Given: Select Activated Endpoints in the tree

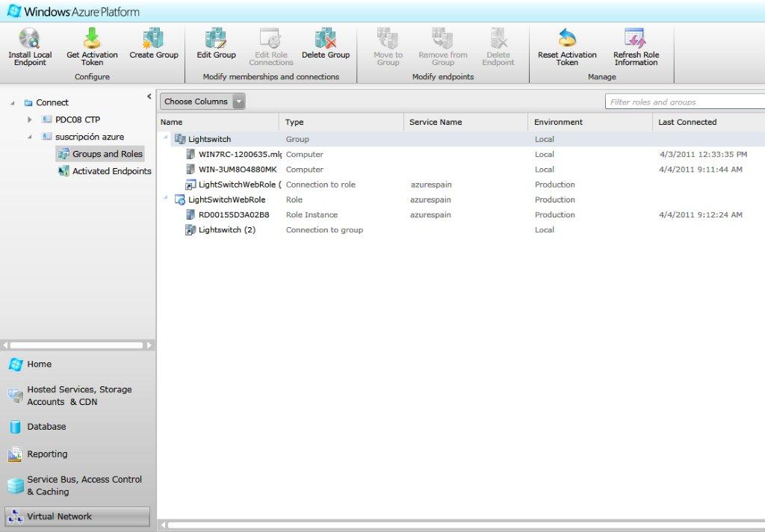Looking at the screenshot, I should pos(112,171).
